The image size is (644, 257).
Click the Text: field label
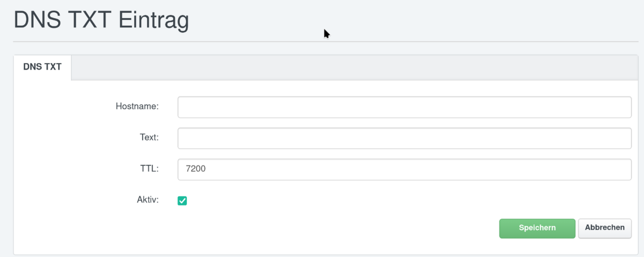(x=149, y=138)
